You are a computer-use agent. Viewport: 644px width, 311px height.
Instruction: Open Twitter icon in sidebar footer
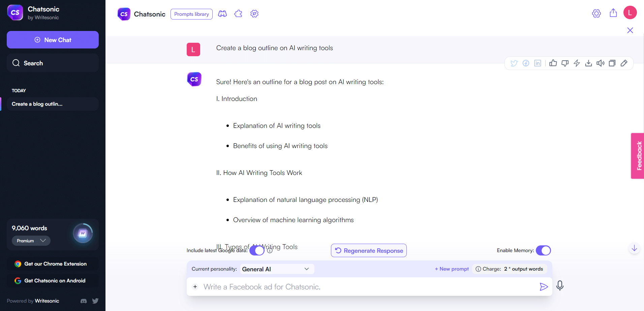point(95,301)
